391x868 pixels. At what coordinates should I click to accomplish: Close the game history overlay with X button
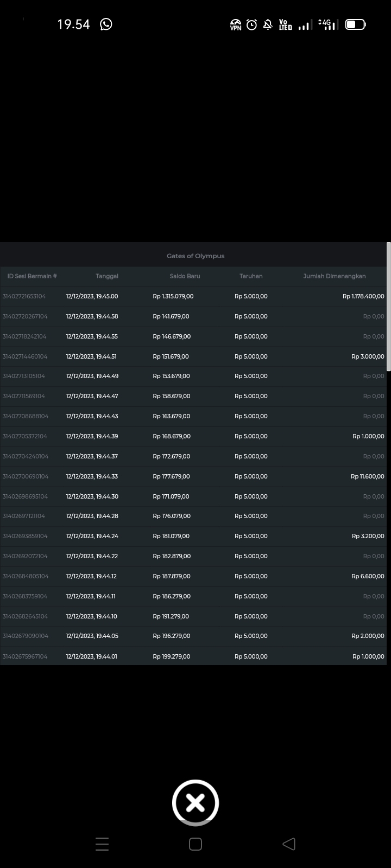click(x=195, y=803)
